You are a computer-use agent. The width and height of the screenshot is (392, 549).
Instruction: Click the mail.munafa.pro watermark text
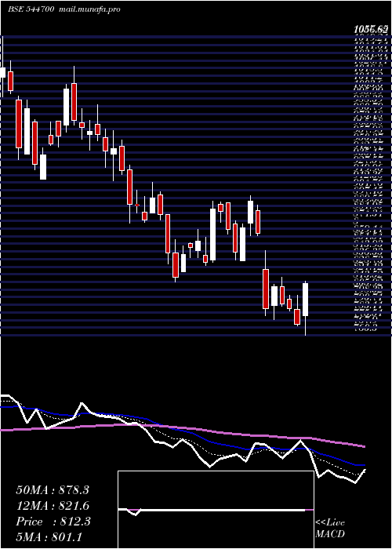point(89,9)
